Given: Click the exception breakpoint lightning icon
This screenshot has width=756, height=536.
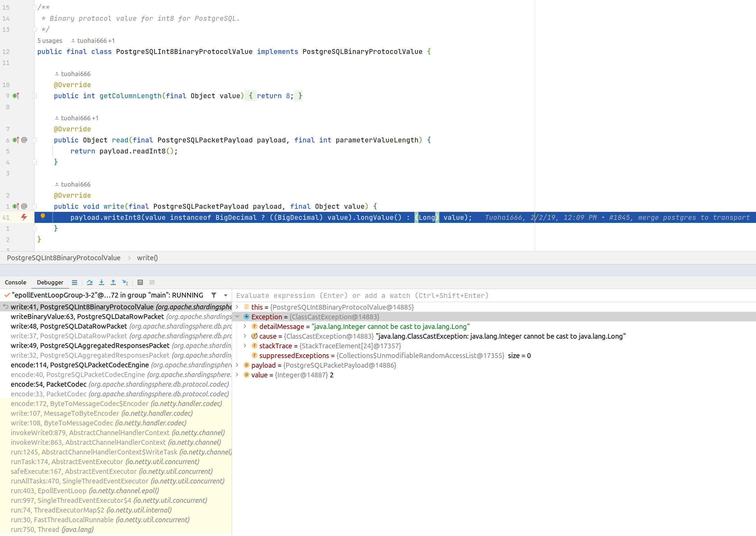Looking at the screenshot, I should point(24,217).
